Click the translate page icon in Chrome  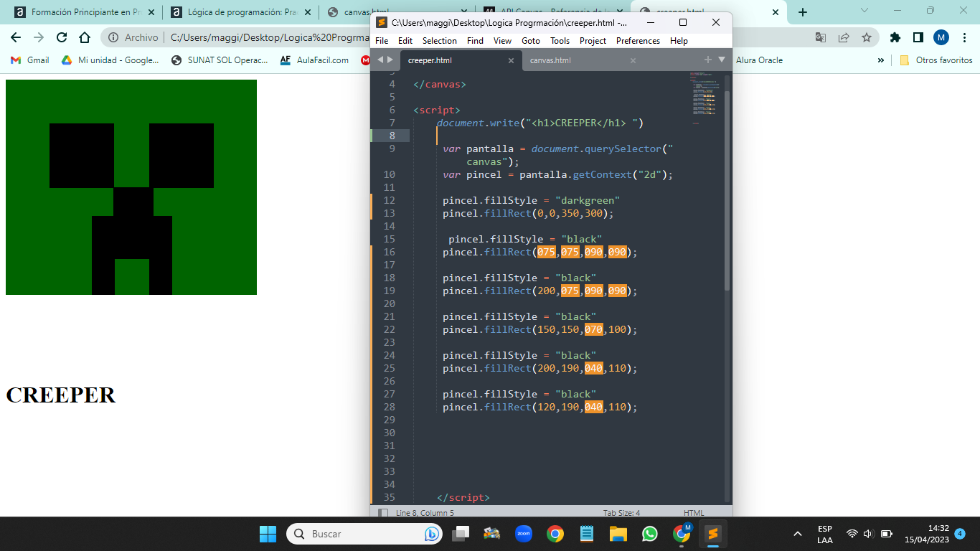coord(821,37)
